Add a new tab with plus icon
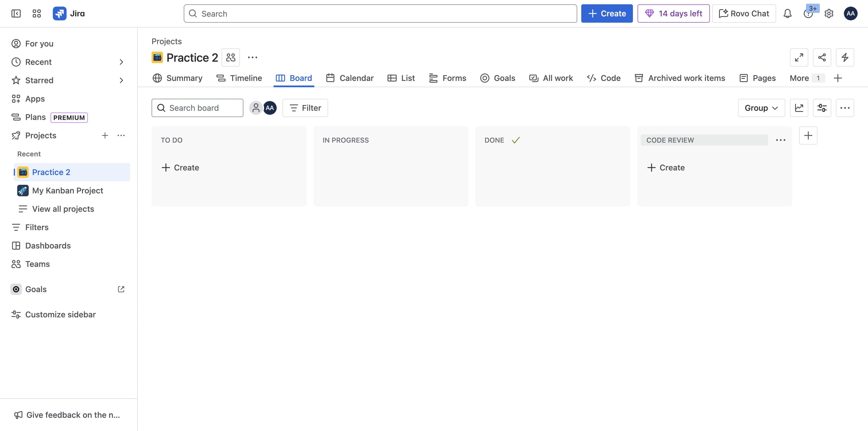The height and width of the screenshot is (431, 868). 838,78
